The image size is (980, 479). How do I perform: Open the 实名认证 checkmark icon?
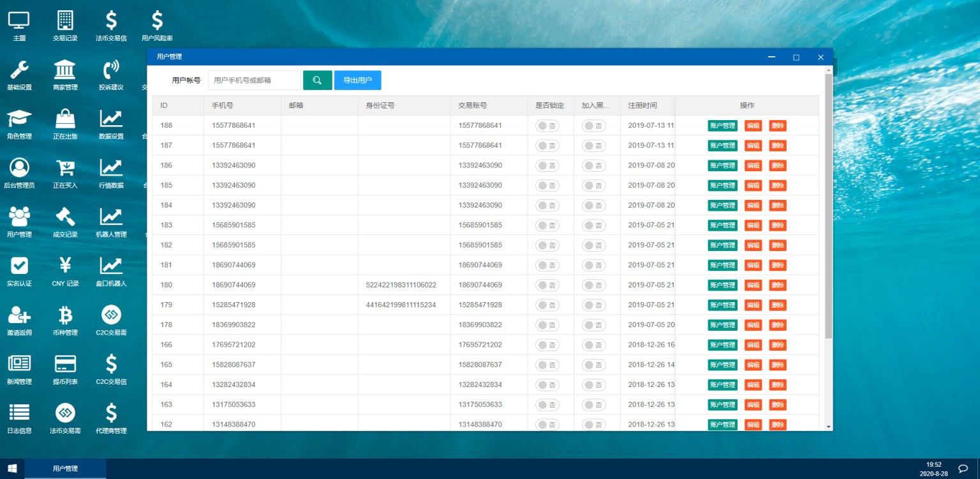(19, 266)
